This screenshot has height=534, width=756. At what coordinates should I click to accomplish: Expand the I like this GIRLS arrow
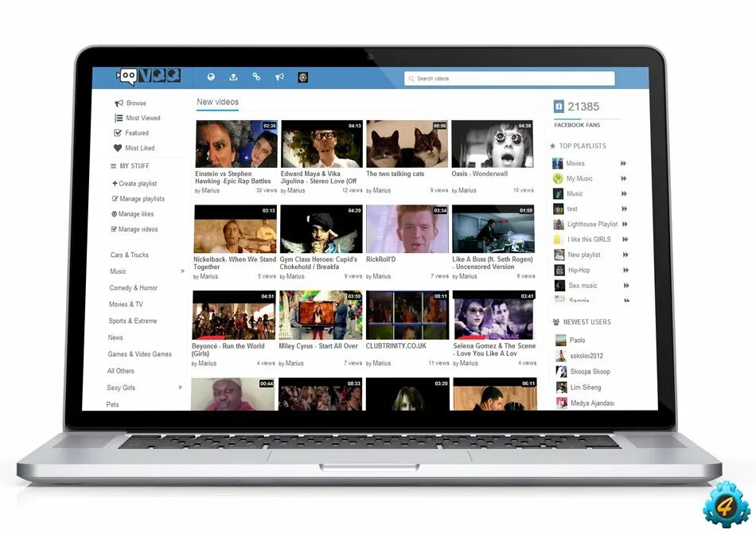click(625, 240)
